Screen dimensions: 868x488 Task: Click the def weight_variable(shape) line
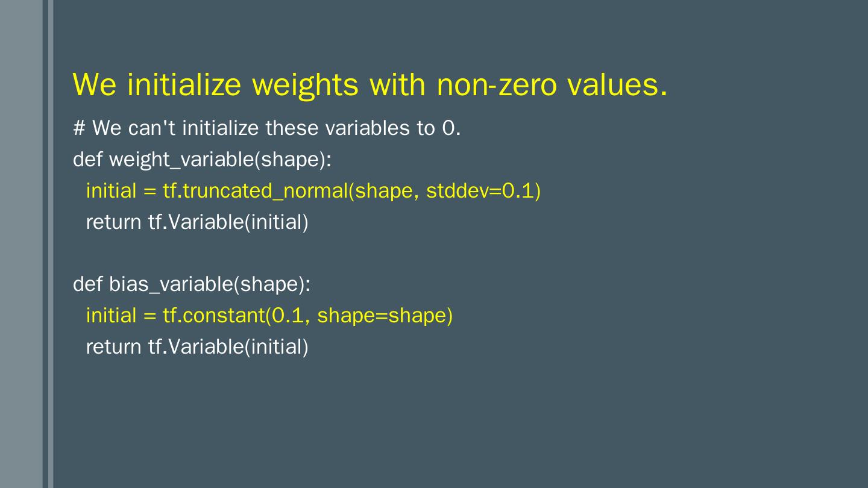coord(203,160)
